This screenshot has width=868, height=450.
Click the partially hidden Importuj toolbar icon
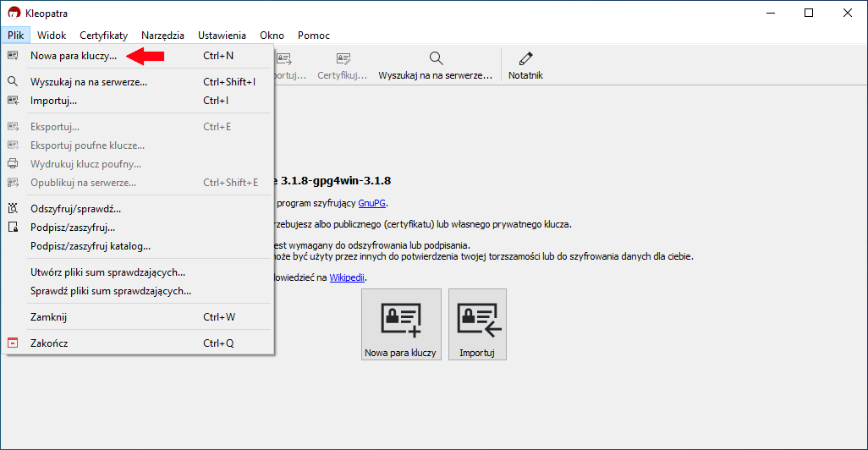(284, 58)
